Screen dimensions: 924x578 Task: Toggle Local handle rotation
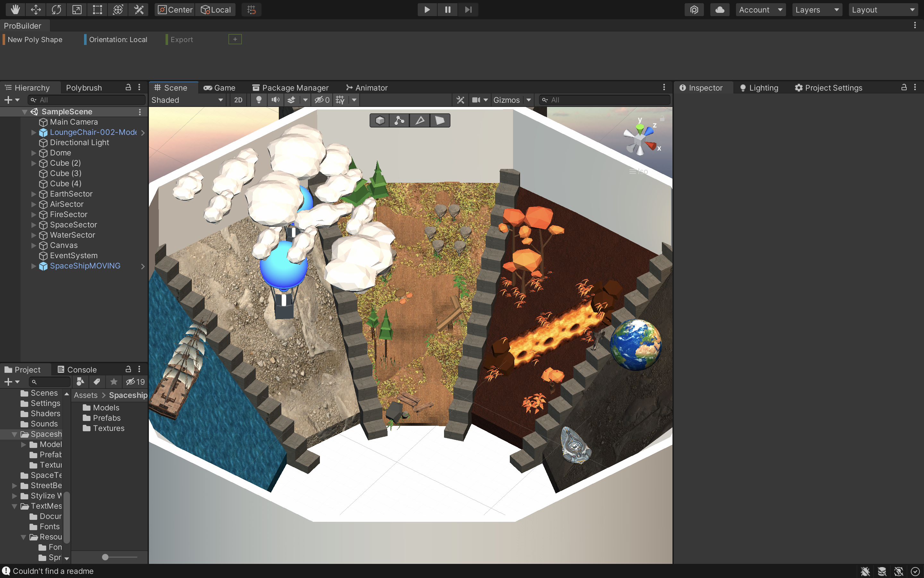tap(216, 10)
